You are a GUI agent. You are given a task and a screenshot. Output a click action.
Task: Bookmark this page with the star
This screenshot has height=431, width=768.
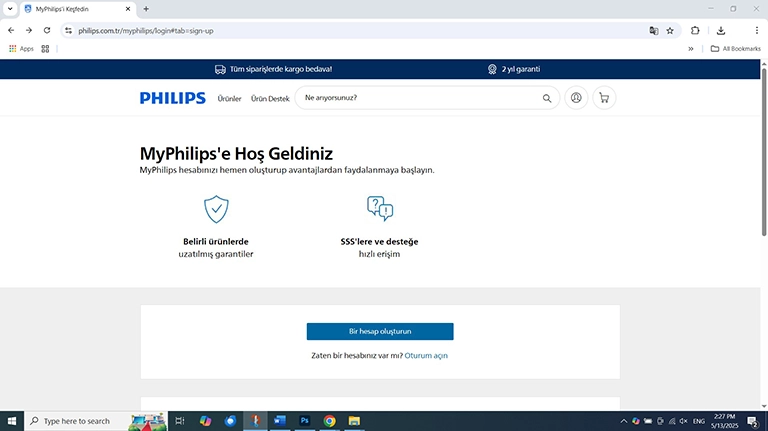click(x=670, y=30)
